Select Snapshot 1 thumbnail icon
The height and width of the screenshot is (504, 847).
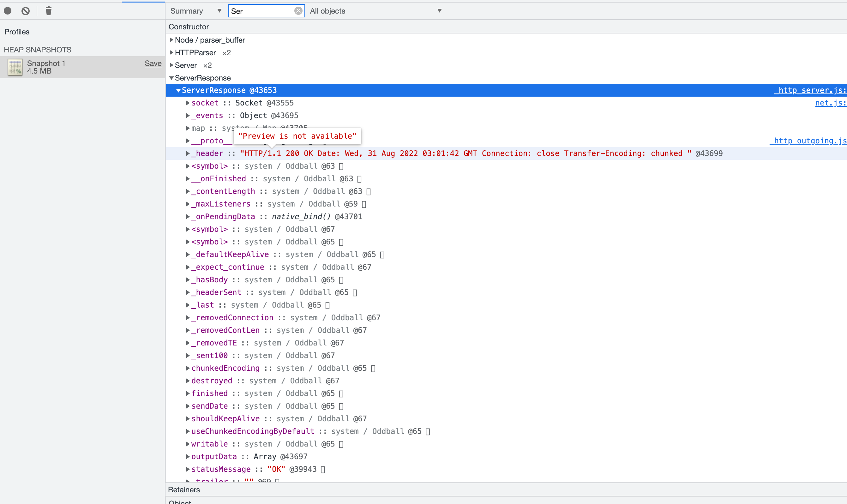point(15,67)
